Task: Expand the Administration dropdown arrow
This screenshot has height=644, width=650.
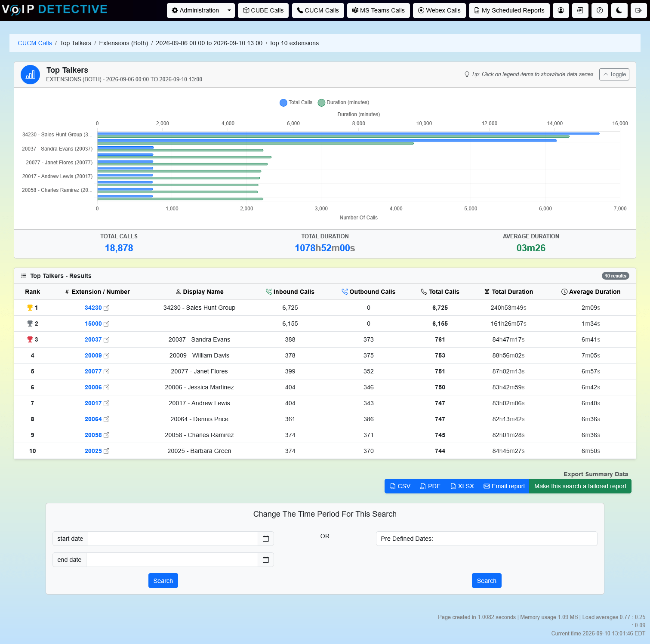Action: [x=229, y=10]
